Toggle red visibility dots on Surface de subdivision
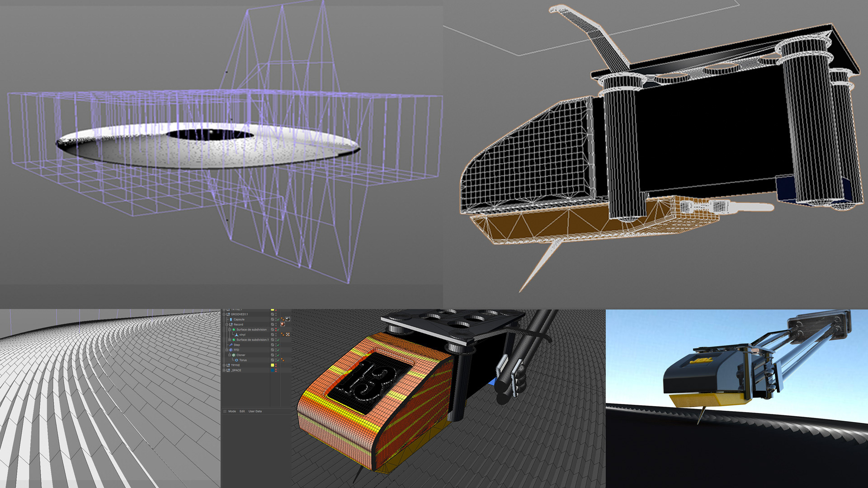Viewport: 868px width, 488px height. pyautogui.click(x=276, y=329)
